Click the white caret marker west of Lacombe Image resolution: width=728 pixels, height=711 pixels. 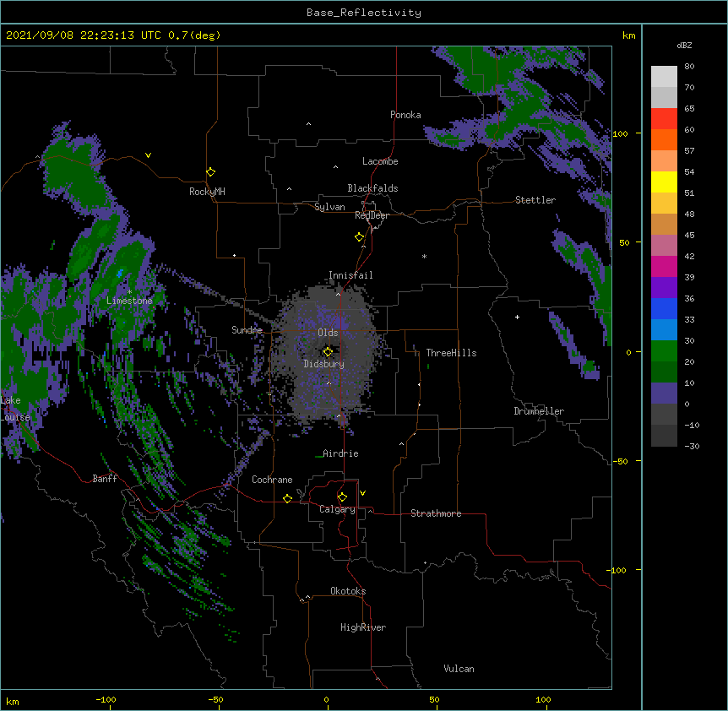pos(335,167)
